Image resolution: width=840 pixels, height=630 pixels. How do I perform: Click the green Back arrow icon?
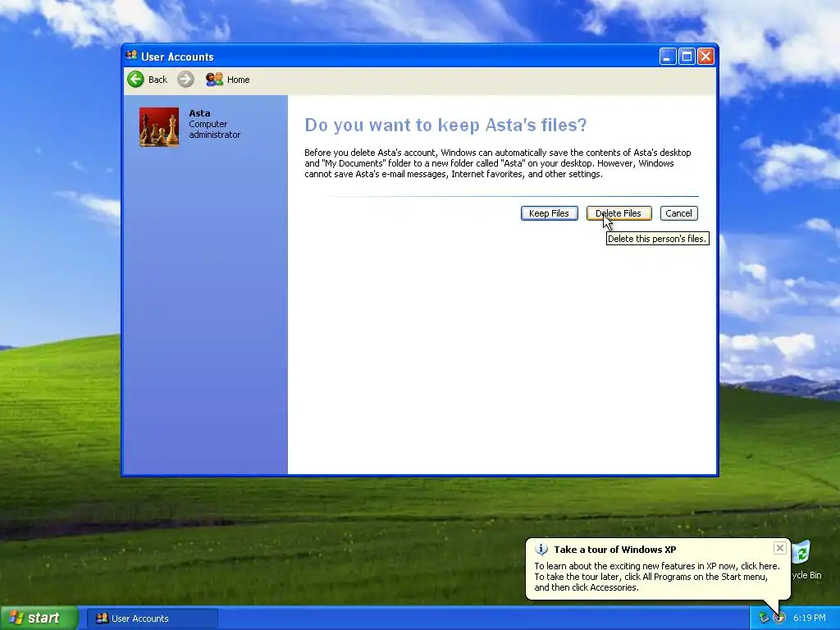(135, 80)
